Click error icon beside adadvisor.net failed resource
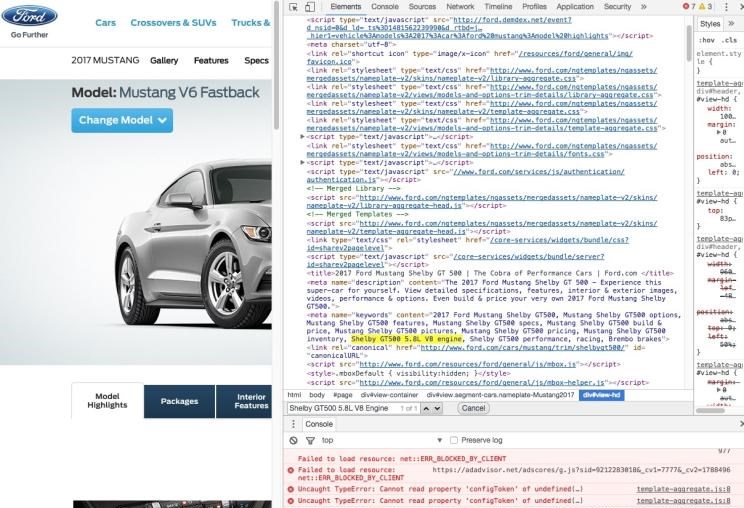The width and height of the screenshot is (744, 508). pyautogui.click(x=290, y=470)
